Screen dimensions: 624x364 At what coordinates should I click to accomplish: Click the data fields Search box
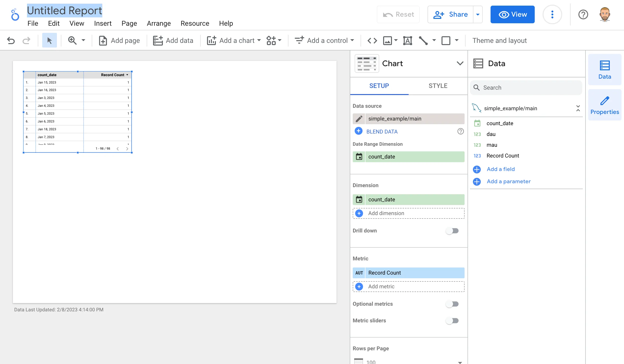(x=526, y=87)
